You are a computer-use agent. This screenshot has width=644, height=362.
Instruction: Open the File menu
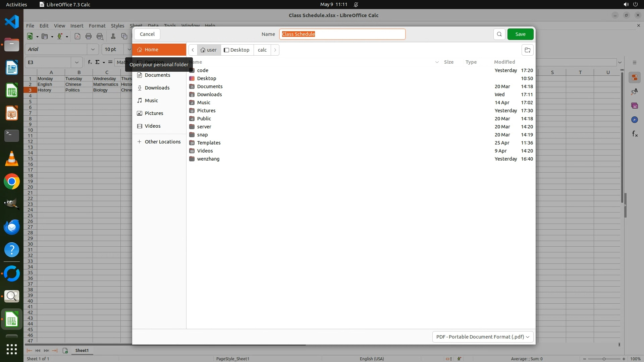[x=30, y=26]
